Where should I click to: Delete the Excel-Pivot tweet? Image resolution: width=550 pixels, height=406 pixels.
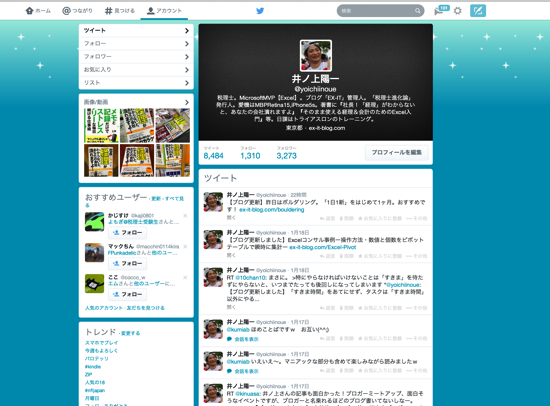coord(347,256)
